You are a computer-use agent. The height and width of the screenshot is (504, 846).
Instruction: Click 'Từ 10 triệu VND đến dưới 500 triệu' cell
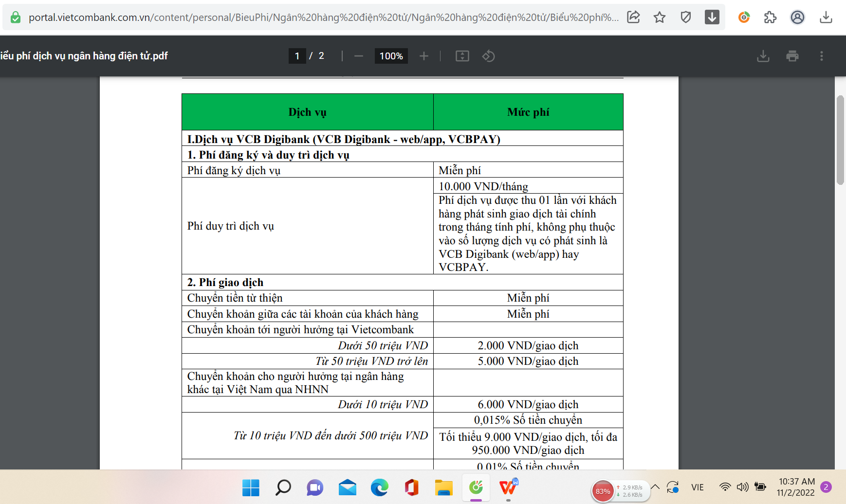click(x=308, y=435)
